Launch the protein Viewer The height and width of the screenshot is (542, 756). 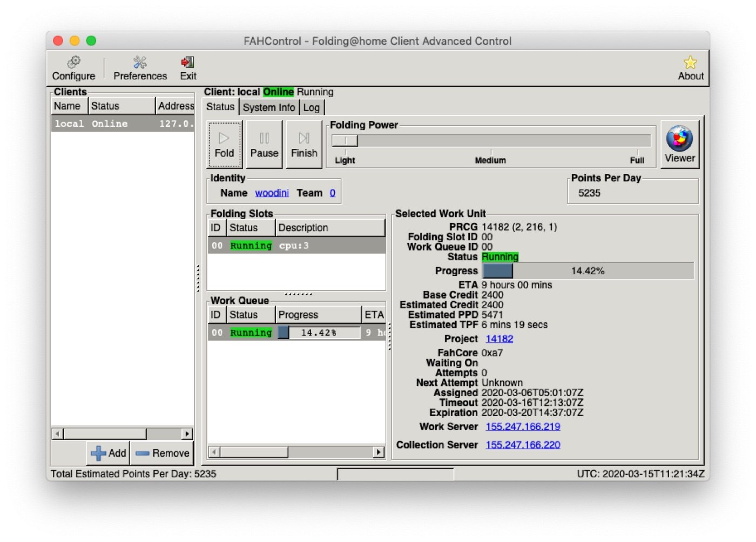coord(679,144)
